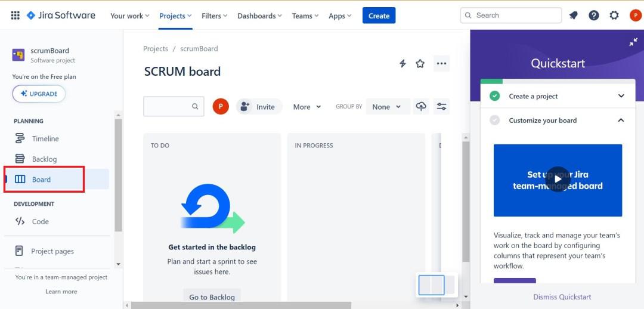Click the scrumBoard breadcrumb link
Screen dimensions: 644x309
pos(199,48)
